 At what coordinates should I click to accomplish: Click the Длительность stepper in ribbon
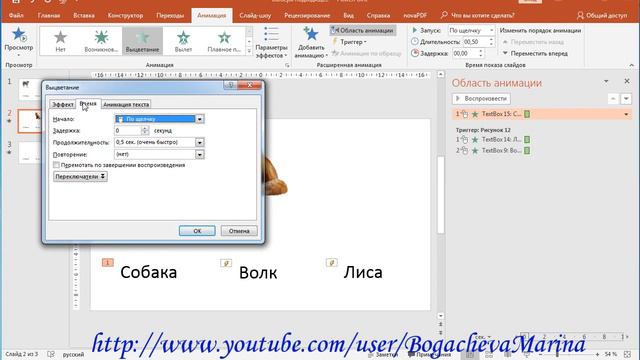click(x=491, y=42)
